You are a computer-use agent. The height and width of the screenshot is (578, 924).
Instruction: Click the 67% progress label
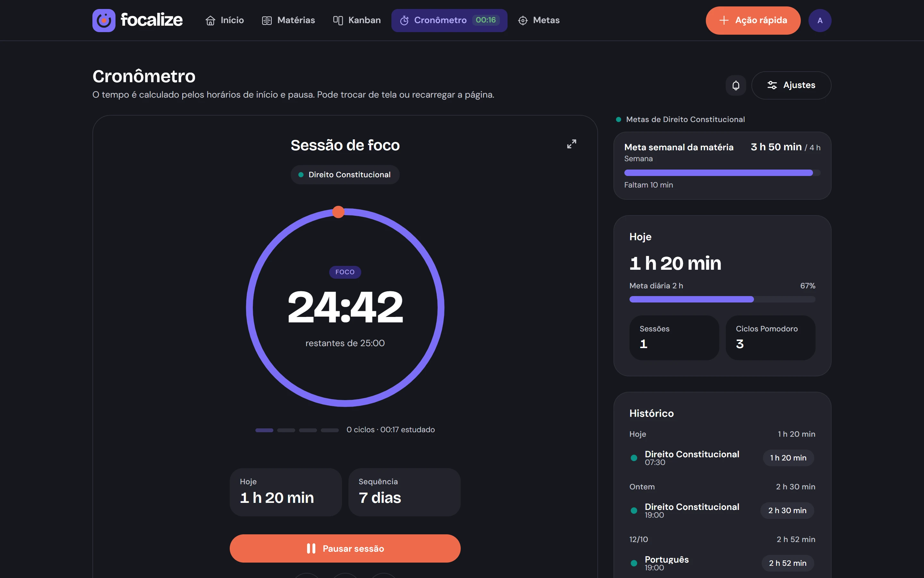point(807,285)
